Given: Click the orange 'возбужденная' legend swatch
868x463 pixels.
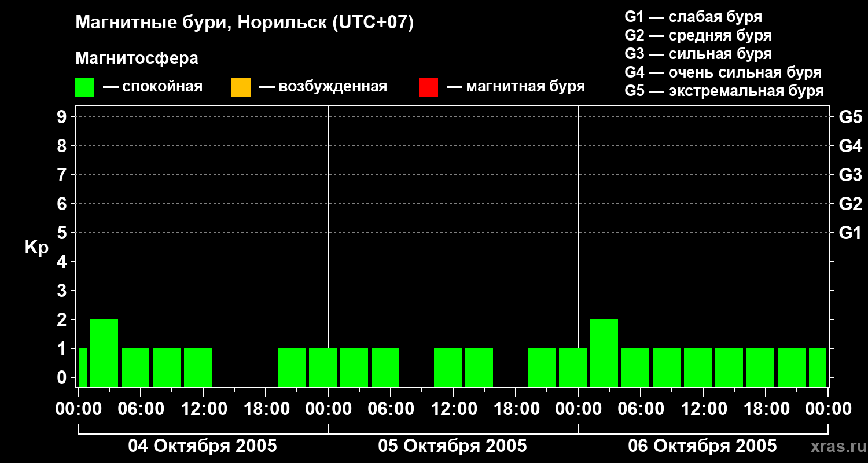Looking at the screenshot, I should (x=241, y=87).
